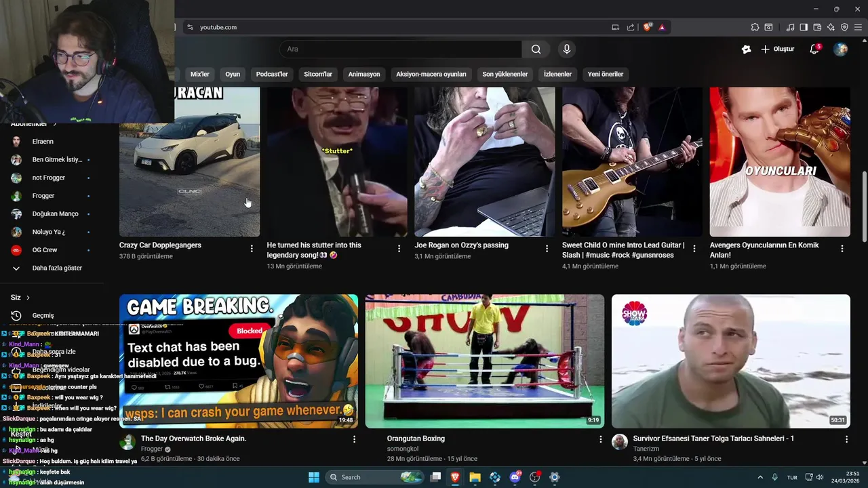Open the account avatar menu

point(840,49)
